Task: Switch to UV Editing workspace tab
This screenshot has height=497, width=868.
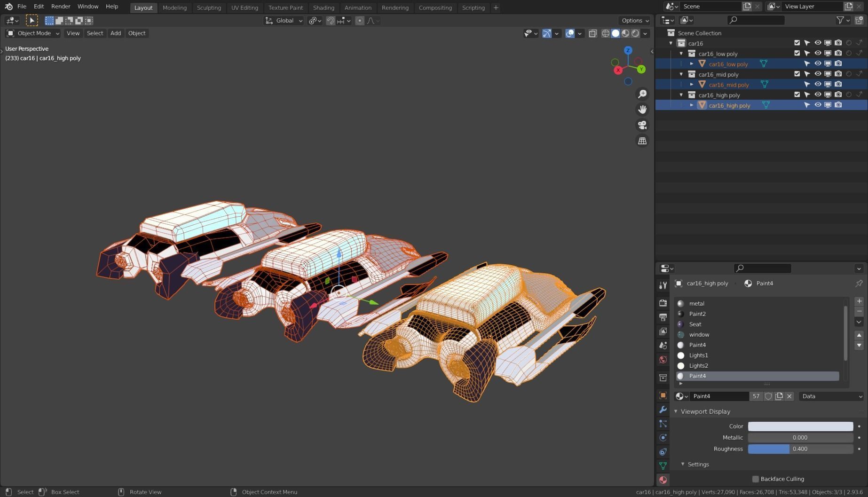Action: coord(245,8)
